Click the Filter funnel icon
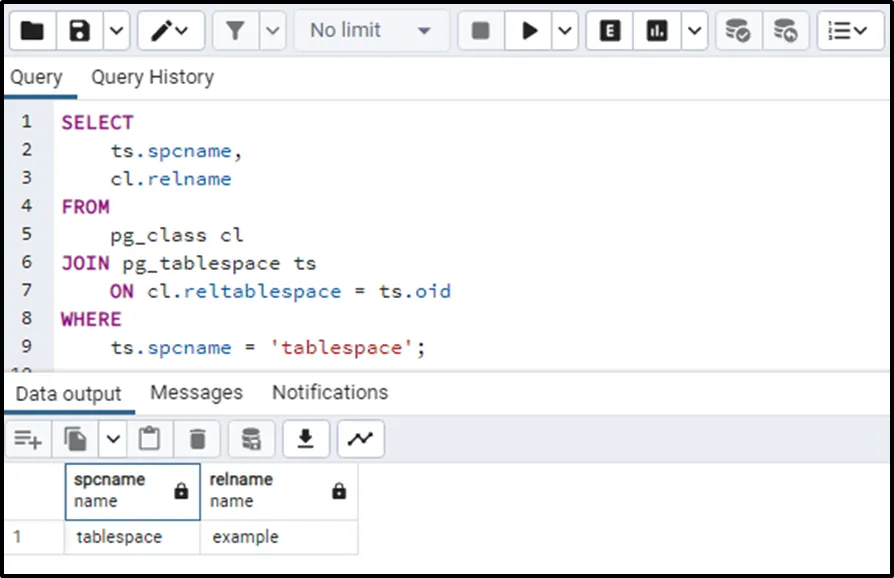The image size is (894, 578). [x=235, y=31]
